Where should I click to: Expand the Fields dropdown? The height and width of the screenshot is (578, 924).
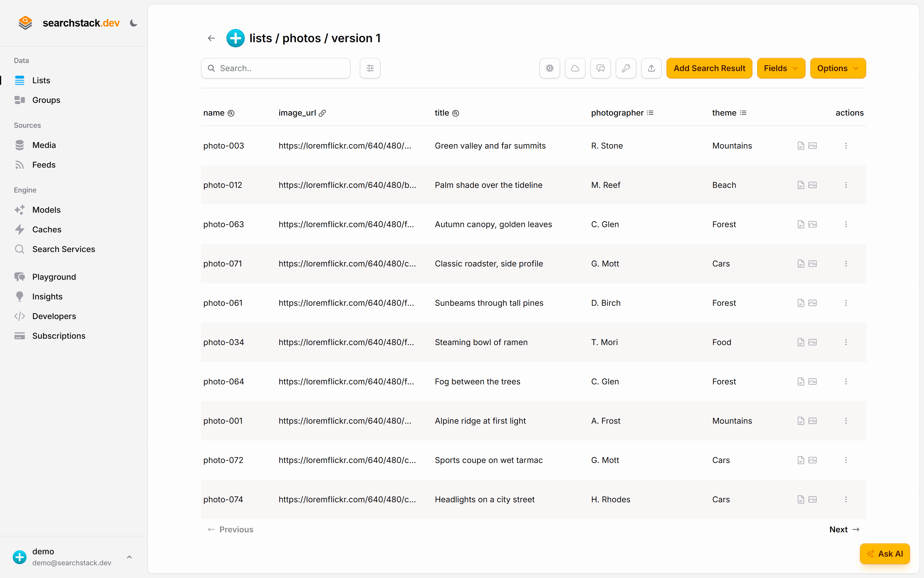click(x=781, y=68)
